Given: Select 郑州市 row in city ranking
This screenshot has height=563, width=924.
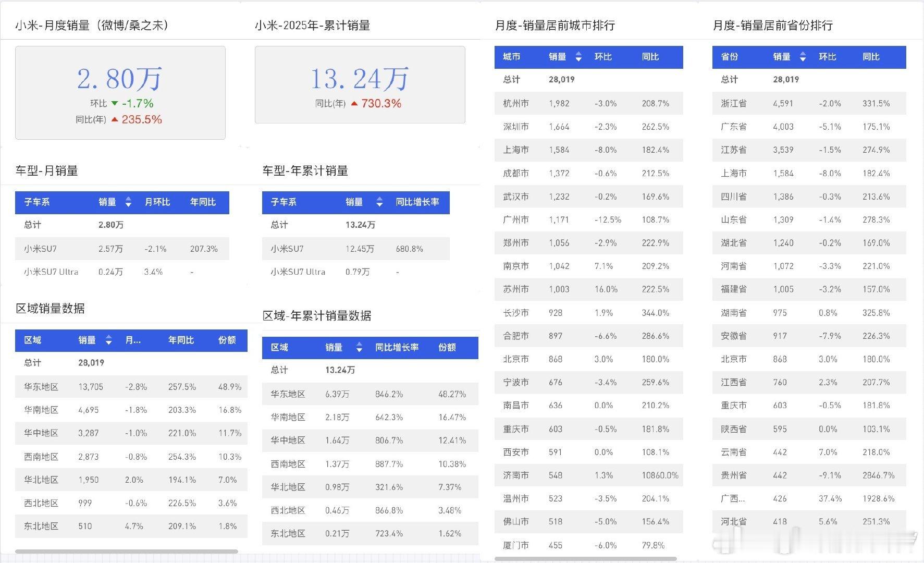Looking at the screenshot, I should (588, 243).
